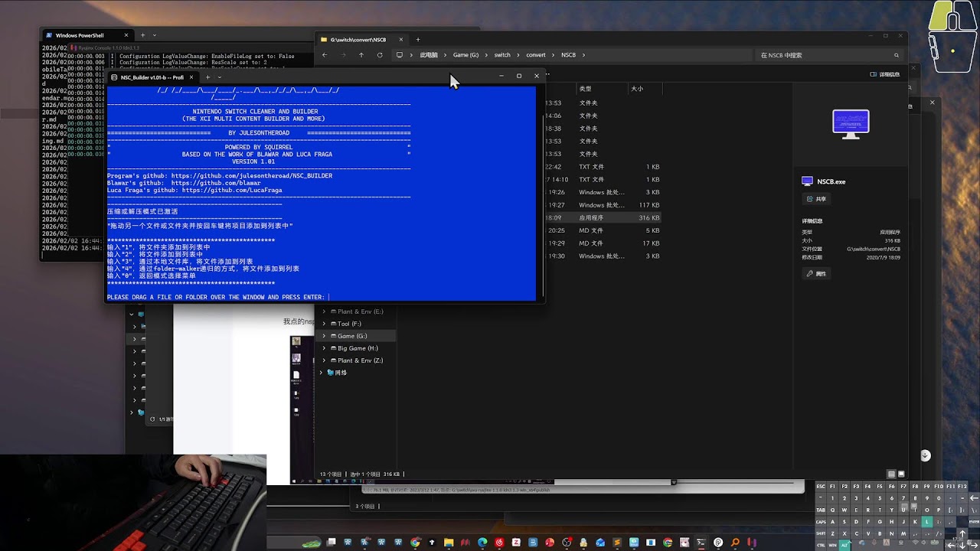980x551 pixels.
Task: Expand the Plant & Env (E:) drive node
Action: 324,311
